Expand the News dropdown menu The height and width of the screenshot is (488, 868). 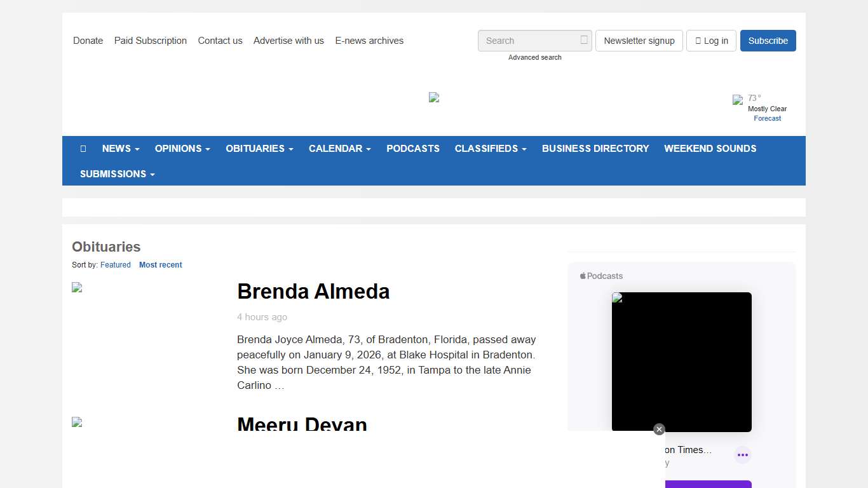tap(121, 149)
